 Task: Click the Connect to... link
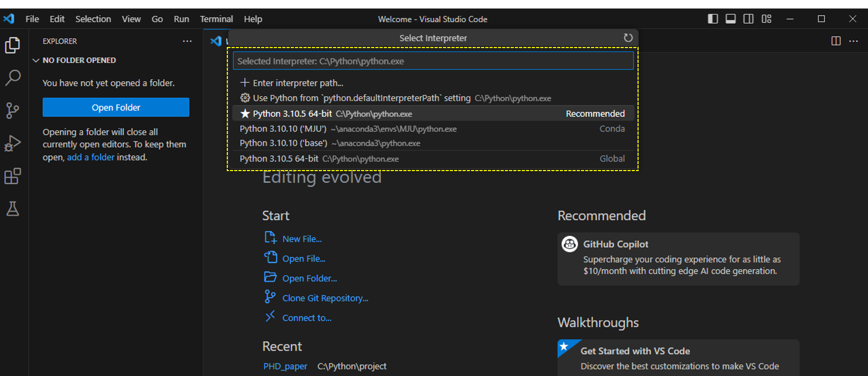coord(307,318)
